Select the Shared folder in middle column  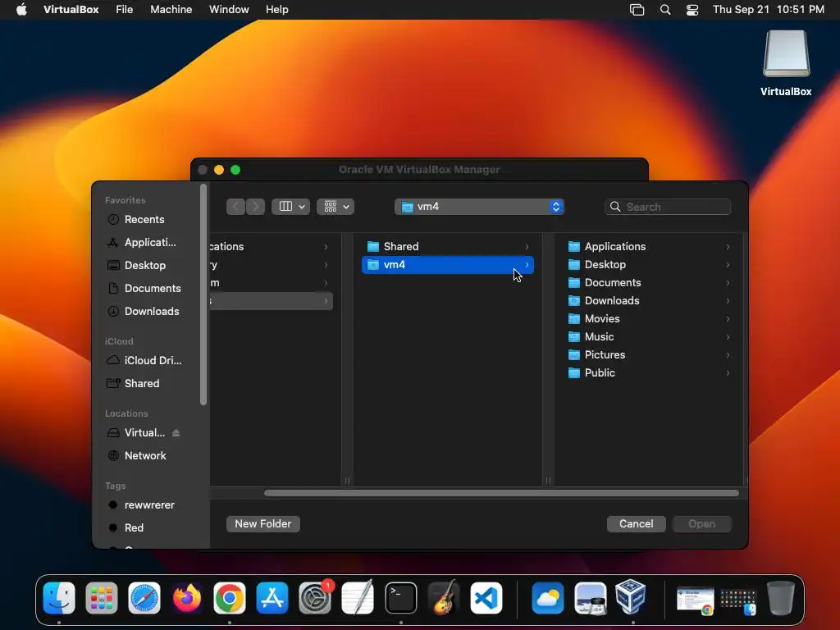tap(448, 246)
